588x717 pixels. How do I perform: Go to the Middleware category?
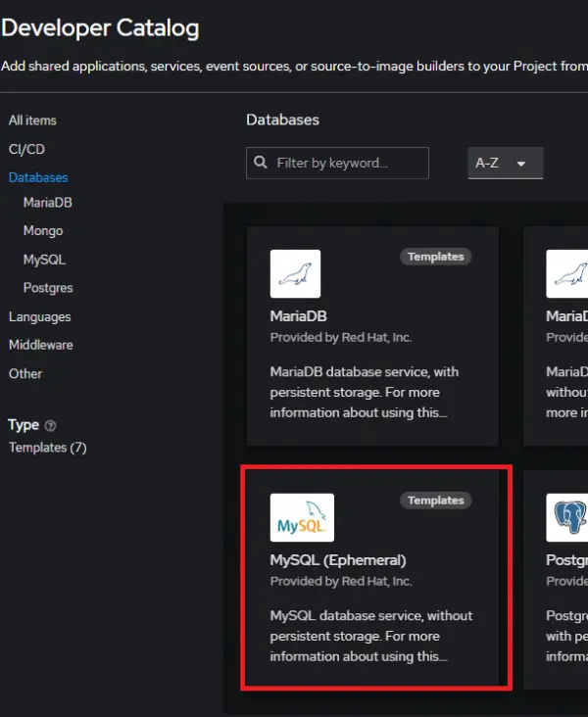point(41,345)
